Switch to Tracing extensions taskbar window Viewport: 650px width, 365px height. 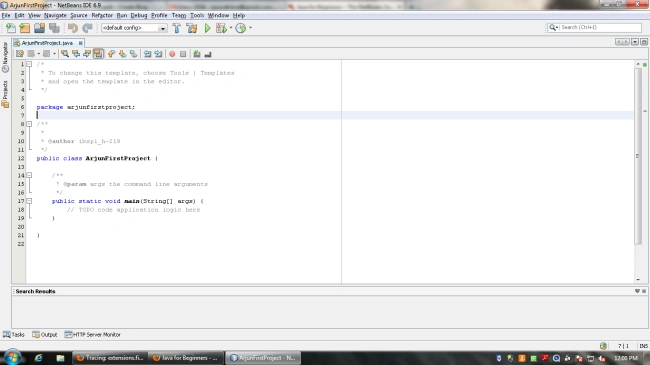(110, 358)
